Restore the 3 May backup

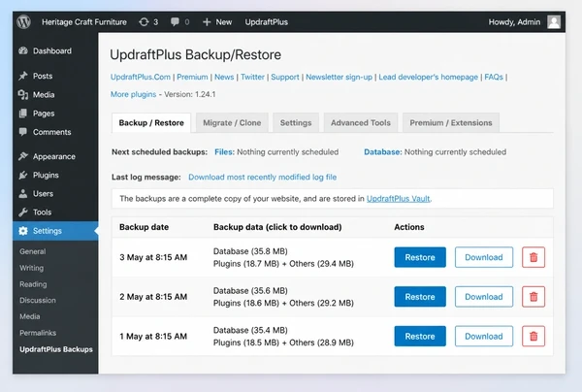420,257
